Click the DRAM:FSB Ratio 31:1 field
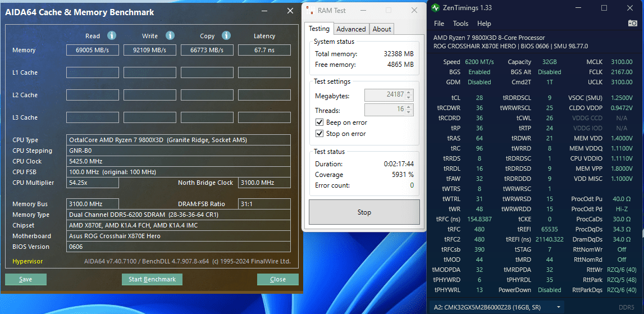 pyautogui.click(x=264, y=204)
